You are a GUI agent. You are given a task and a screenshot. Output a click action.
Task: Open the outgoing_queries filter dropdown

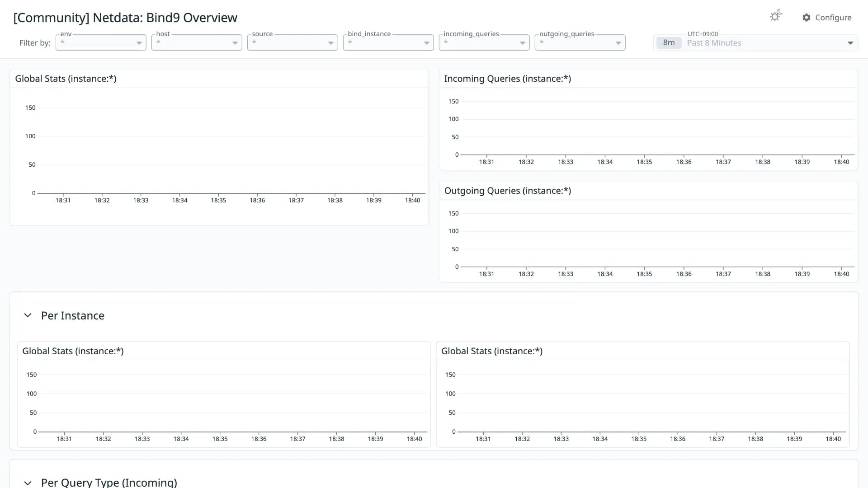coord(580,42)
